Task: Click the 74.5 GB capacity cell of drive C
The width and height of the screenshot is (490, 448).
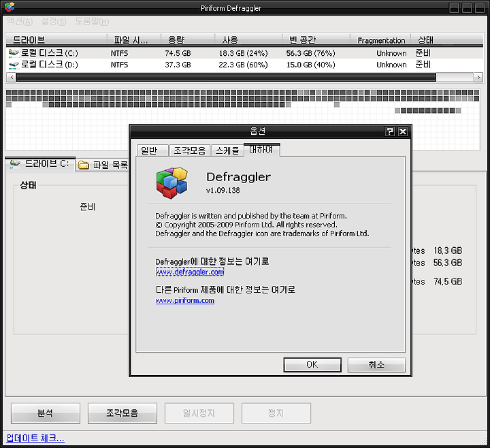Action: (x=178, y=53)
